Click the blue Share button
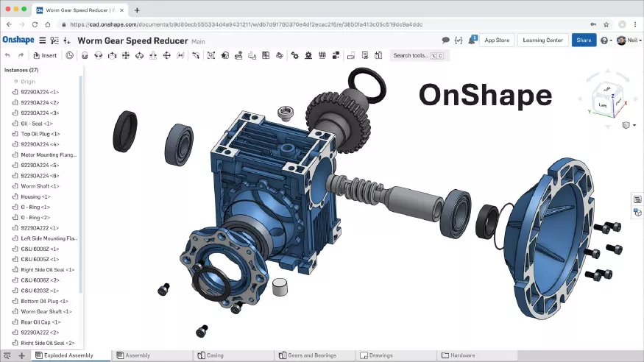The height and width of the screenshot is (362, 644). pos(584,40)
